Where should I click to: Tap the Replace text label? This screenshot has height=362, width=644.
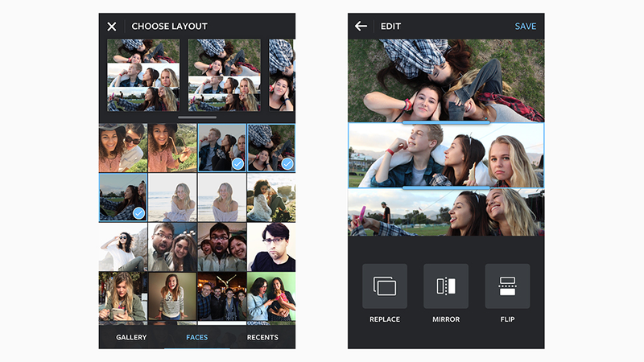[x=385, y=319]
